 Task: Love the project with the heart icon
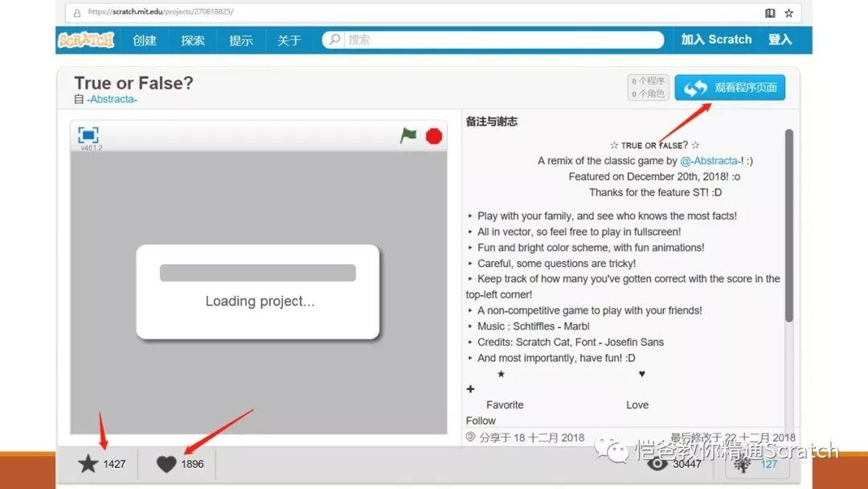[166, 464]
